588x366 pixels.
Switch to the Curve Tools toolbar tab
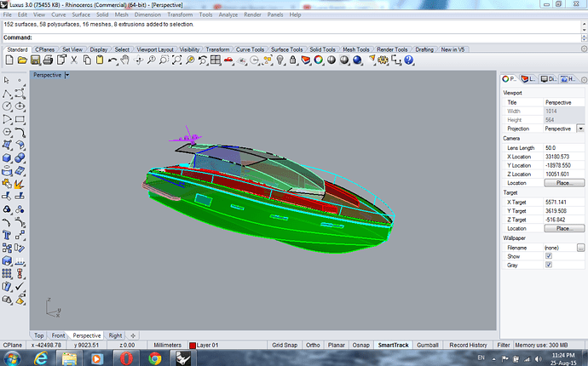tap(251, 49)
